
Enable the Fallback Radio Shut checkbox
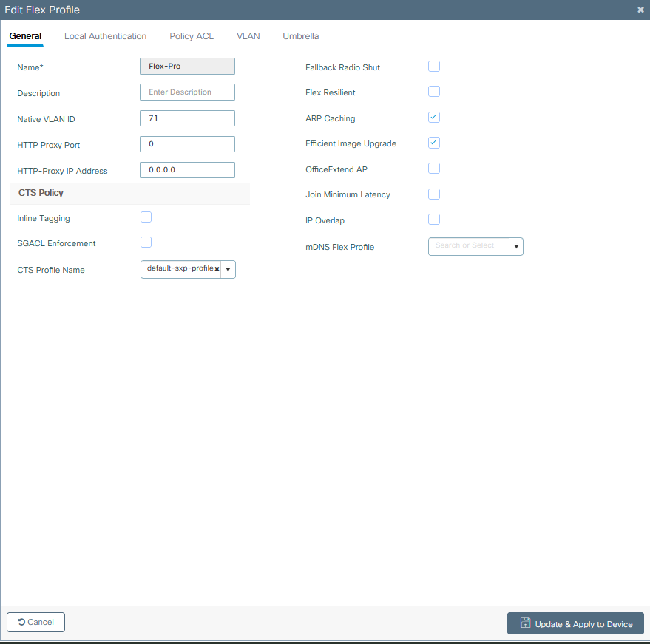pos(434,66)
